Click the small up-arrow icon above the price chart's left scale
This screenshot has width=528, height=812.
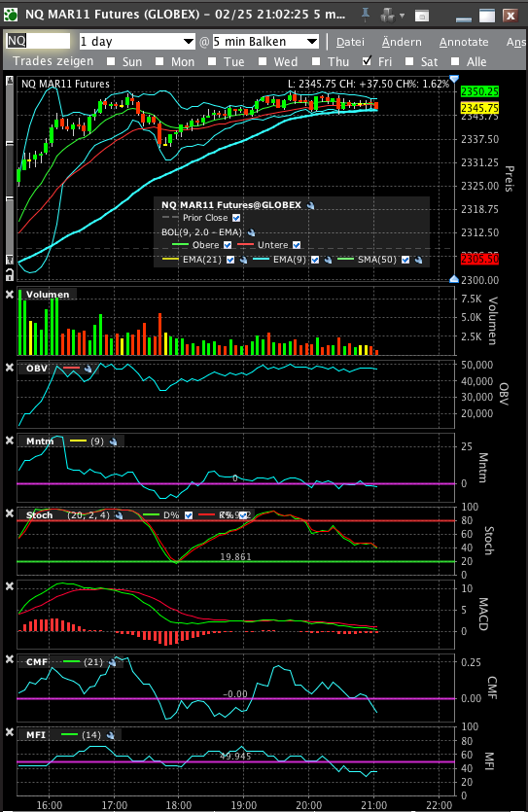[x=10, y=81]
